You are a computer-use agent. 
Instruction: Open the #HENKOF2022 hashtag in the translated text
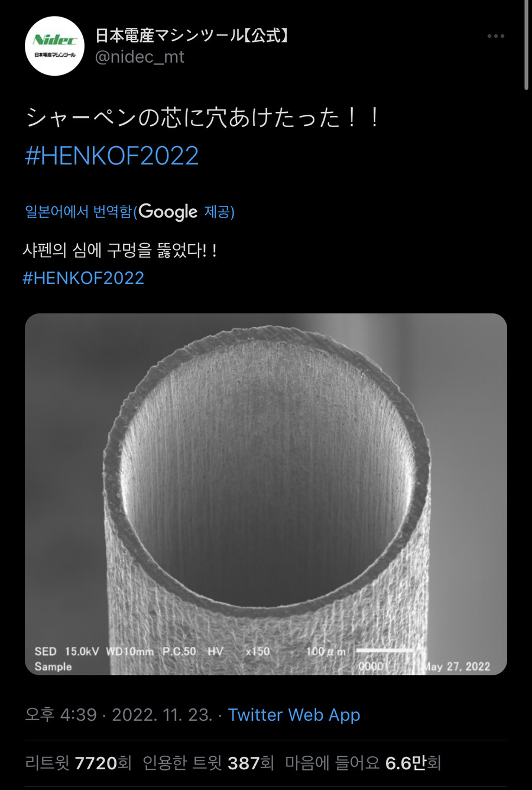pos(83,278)
